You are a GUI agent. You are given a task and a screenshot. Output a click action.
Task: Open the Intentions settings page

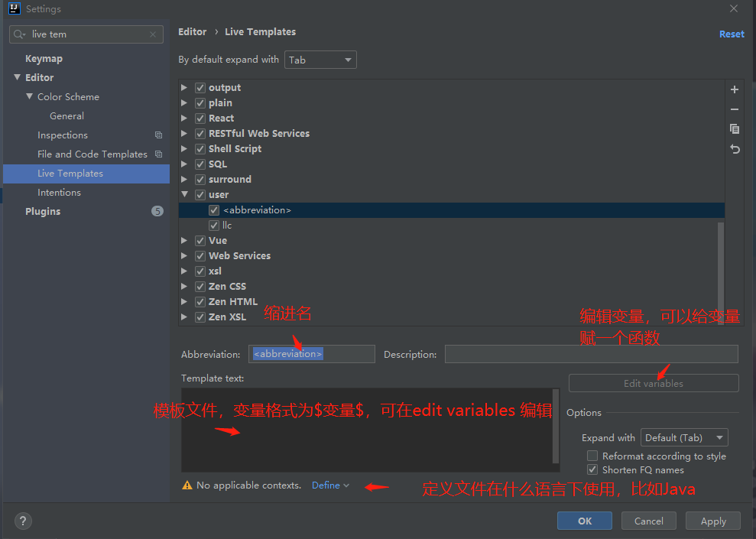coord(59,193)
